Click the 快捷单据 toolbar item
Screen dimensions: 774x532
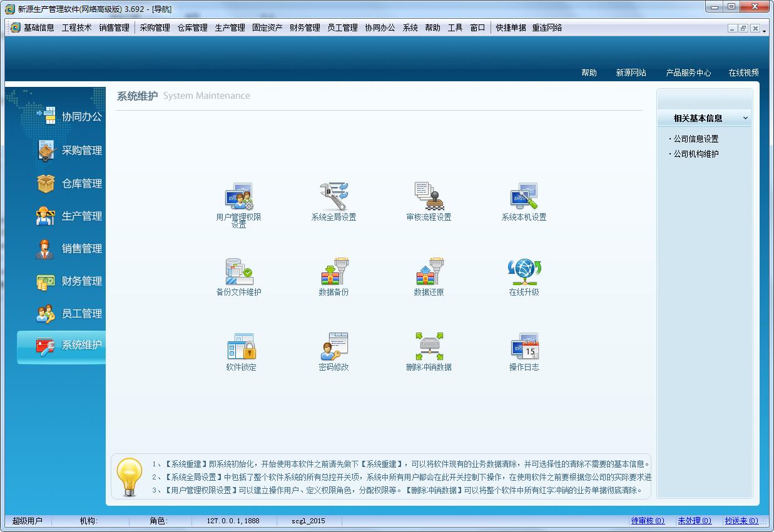pos(511,28)
